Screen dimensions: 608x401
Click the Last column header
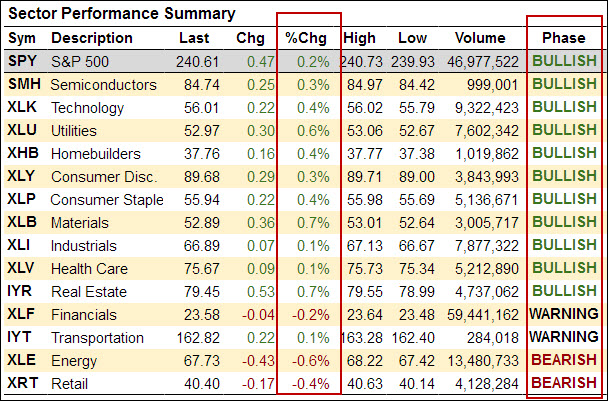(194, 38)
